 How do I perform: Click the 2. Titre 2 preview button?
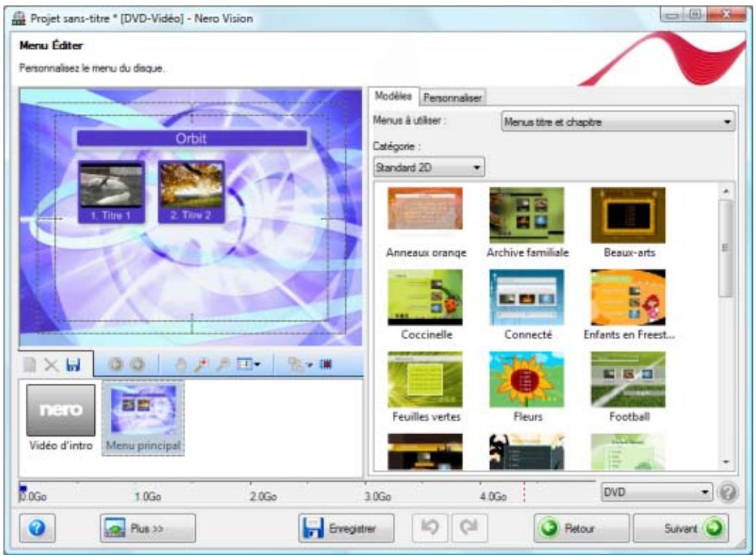tap(191, 192)
